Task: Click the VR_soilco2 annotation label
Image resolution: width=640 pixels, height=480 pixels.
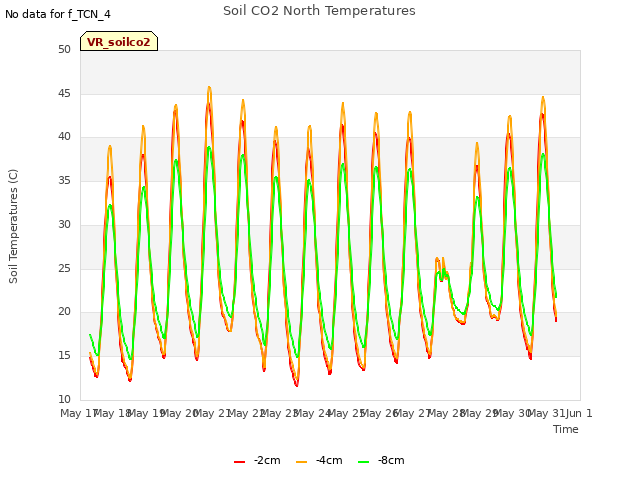Action: [x=119, y=41]
